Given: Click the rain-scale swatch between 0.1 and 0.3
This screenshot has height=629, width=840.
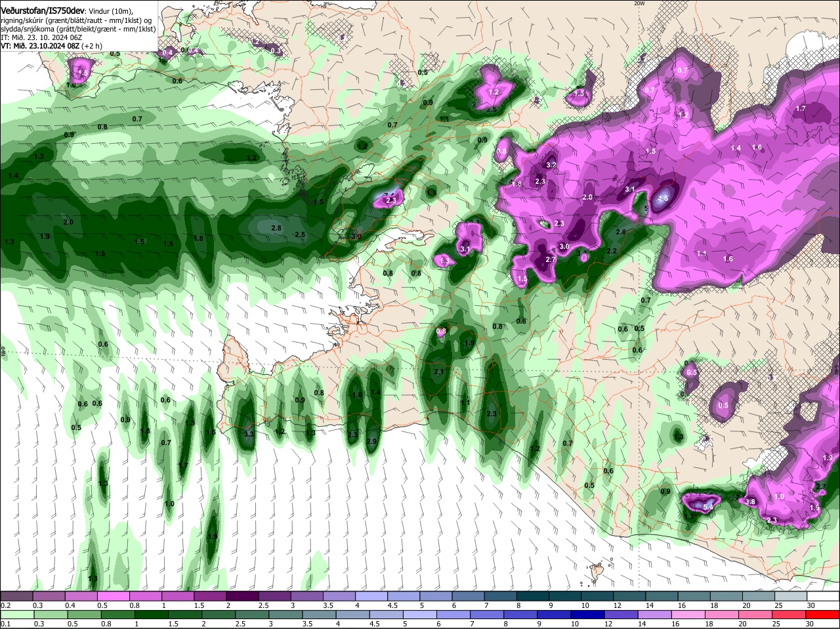Looking at the screenshot, I should tap(17, 615).
